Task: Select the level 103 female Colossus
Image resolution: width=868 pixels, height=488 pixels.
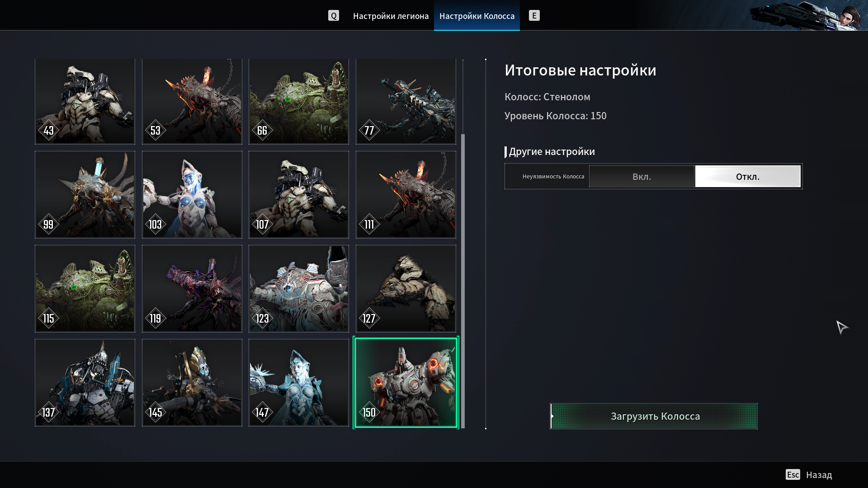Action: tap(192, 195)
